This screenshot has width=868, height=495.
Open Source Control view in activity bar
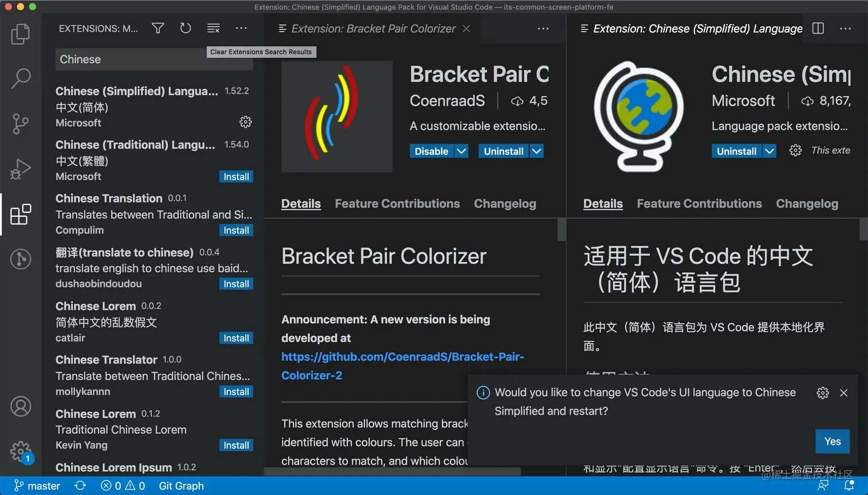21,123
